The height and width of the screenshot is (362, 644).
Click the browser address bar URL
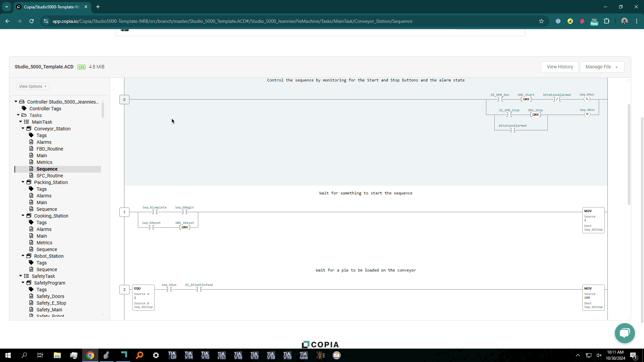(x=232, y=21)
